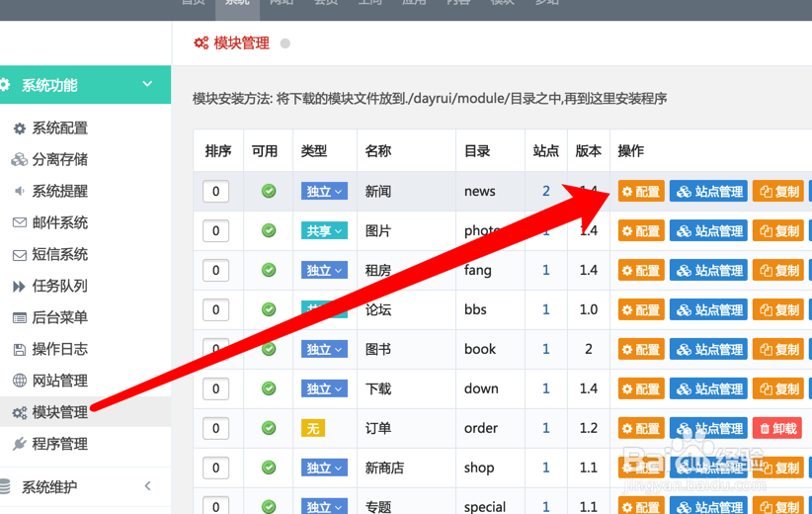Click 卸载 button for order module
Screen dimensions: 812x514
point(777,428)
